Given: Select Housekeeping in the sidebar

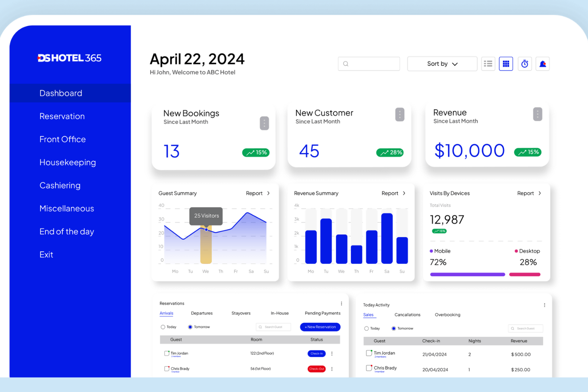Looking at the screenshot, I should pyautogui.click(x=68, y=162).
